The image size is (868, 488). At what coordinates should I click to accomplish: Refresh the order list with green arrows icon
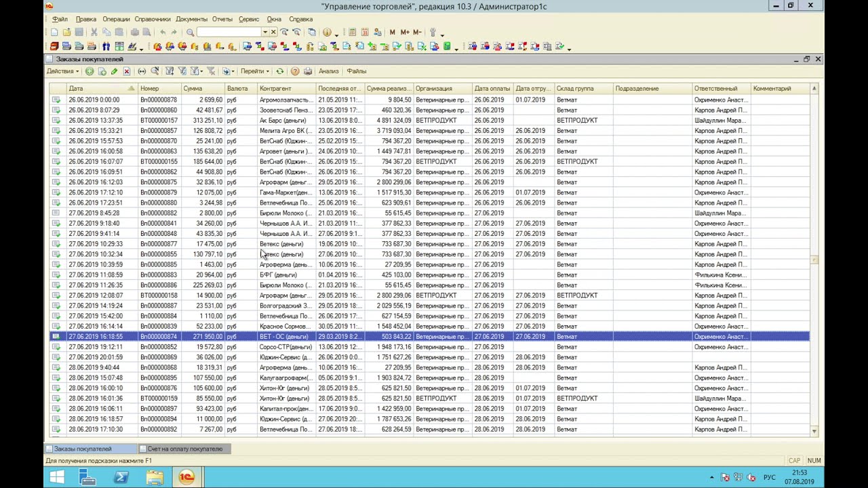point(280,71)
